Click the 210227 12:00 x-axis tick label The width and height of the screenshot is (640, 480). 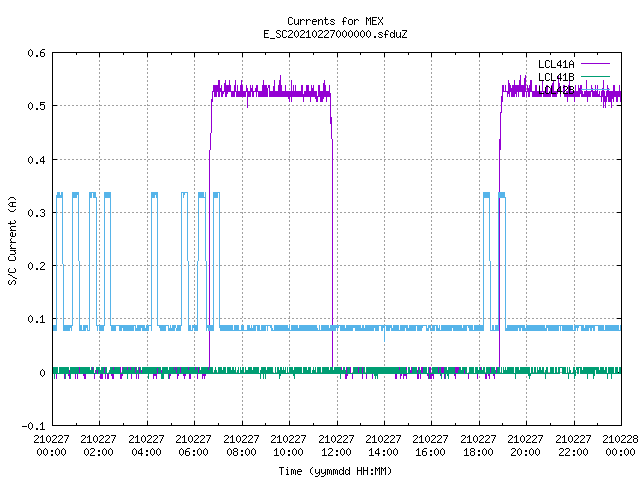(x=336, y=446)
